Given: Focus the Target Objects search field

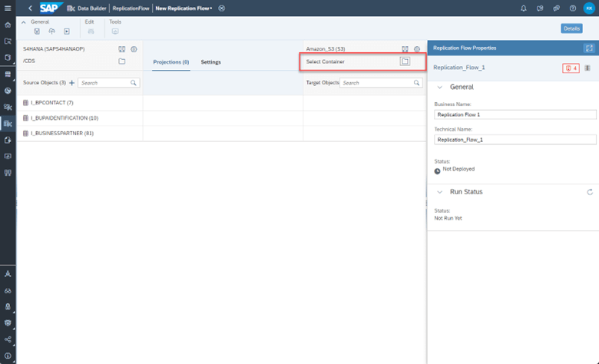Looking at the screenshot, I should tap(381, 83).
